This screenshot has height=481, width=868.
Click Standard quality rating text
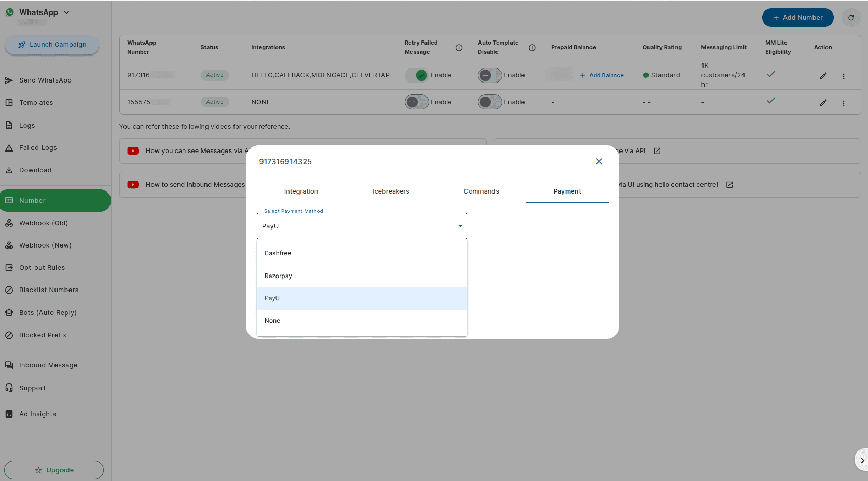(665, 75)
